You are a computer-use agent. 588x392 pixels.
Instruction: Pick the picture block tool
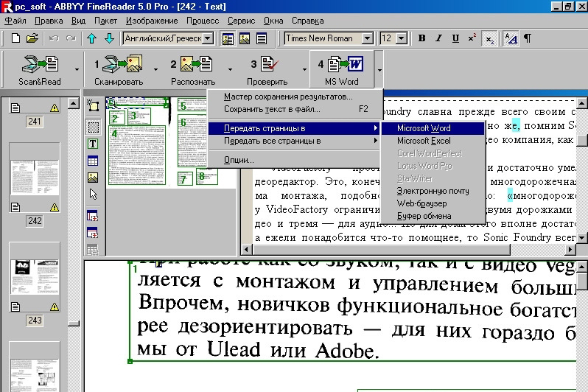pos(93,177)
